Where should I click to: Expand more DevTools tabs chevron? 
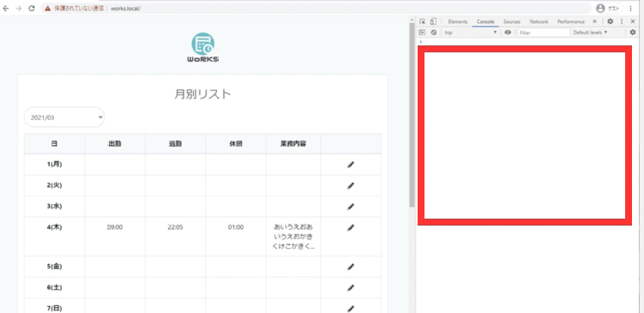pos(594,21)
